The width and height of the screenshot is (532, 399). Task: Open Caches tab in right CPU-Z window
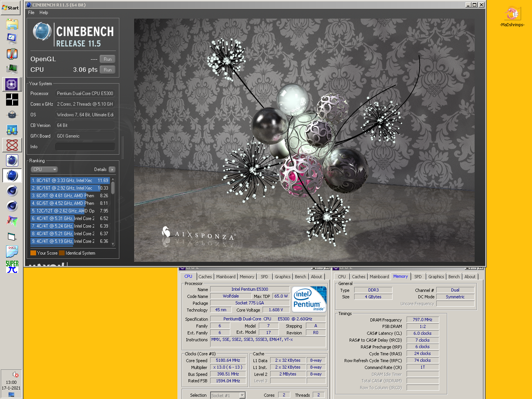coord(359,277)
